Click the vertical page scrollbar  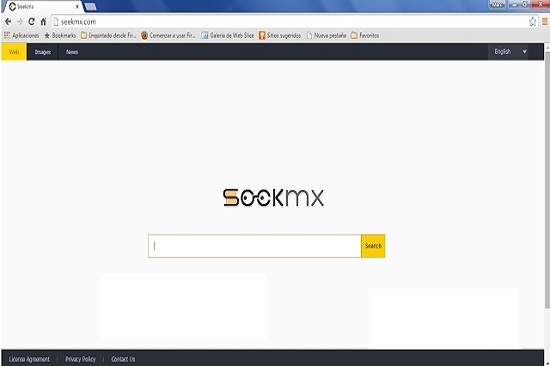pyautogui.click(x=547, y=180)
